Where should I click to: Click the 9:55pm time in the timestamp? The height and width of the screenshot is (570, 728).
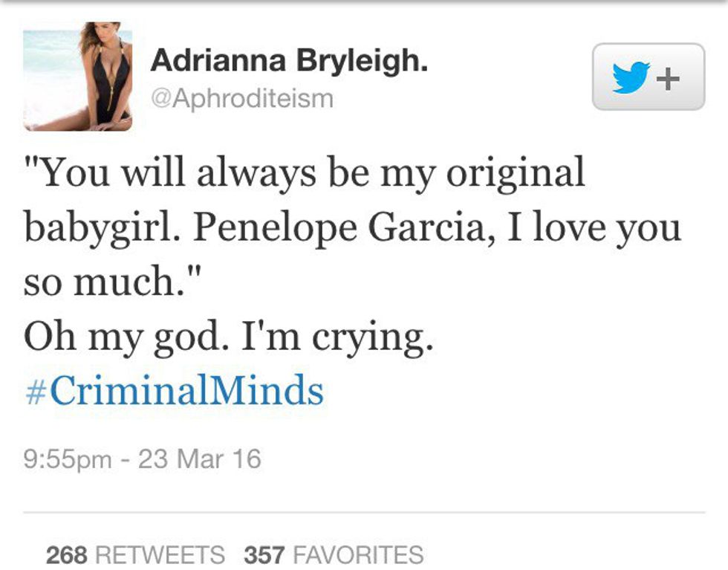point(68,459)
